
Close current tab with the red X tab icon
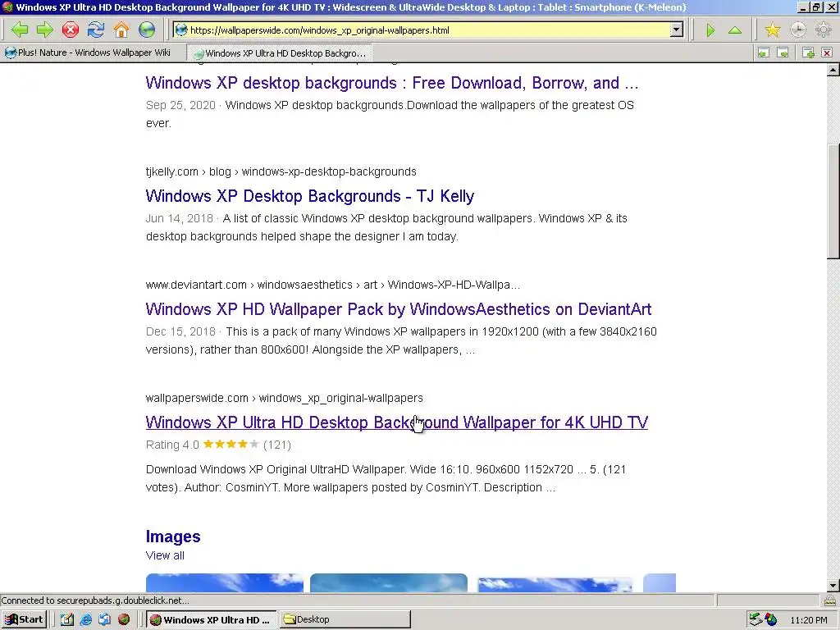(x=827, y=52)
